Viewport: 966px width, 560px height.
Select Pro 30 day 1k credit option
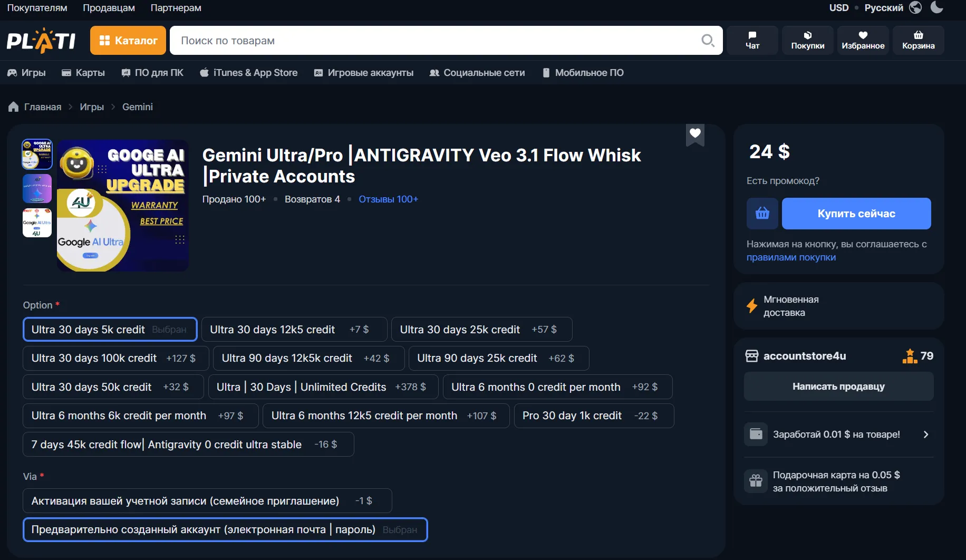pos(594,416)
